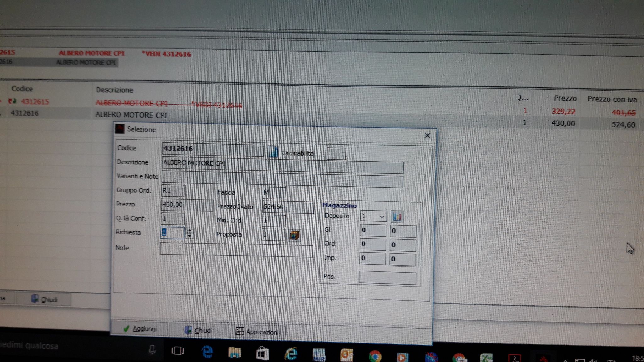Click the Task View taskbar icon
Screen dimensions: 644x362
(x=178, y=351)
